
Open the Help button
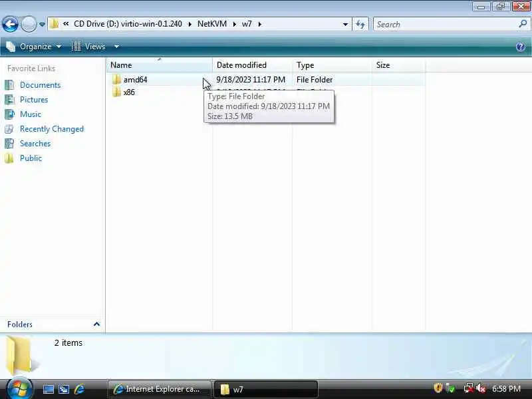521,47
